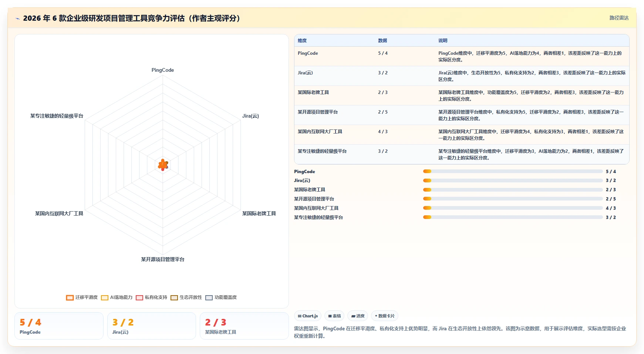The width and height of the screenshot is (644, 354).
Task: Click the PingCode label in the progress list
Action: pyautogui.click(x=304, y=172)
